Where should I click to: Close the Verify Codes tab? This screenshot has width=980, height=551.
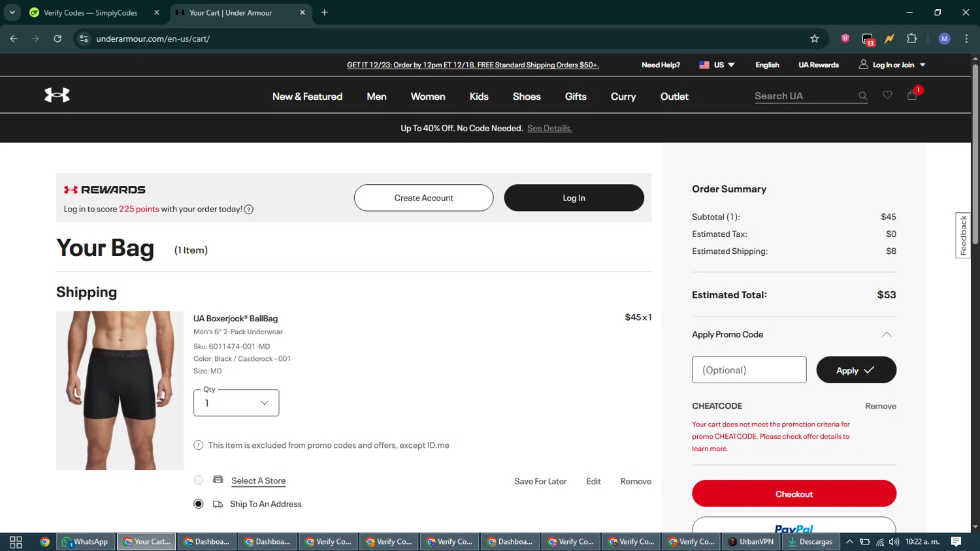tap(157, 12)
